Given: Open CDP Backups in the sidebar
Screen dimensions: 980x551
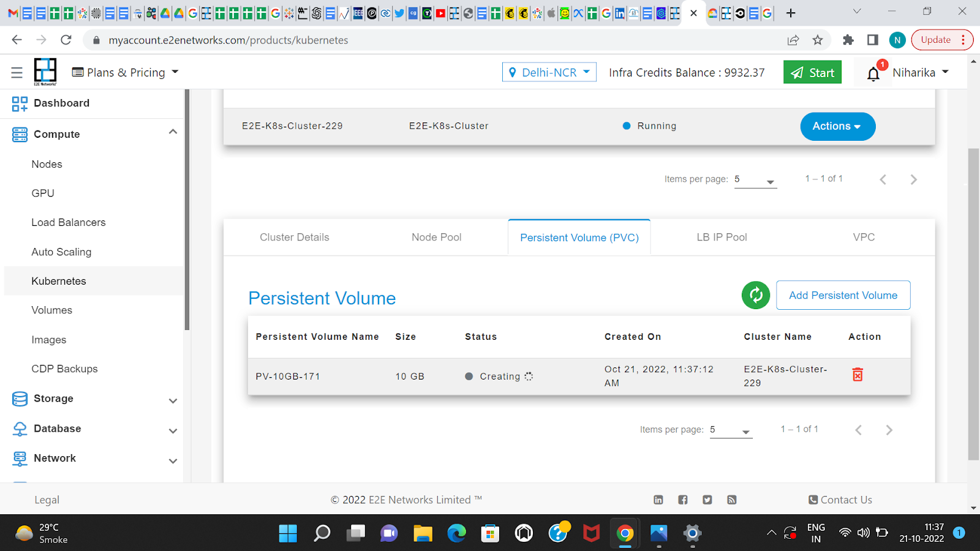Looking at the screenshot, I should point(64,369).
